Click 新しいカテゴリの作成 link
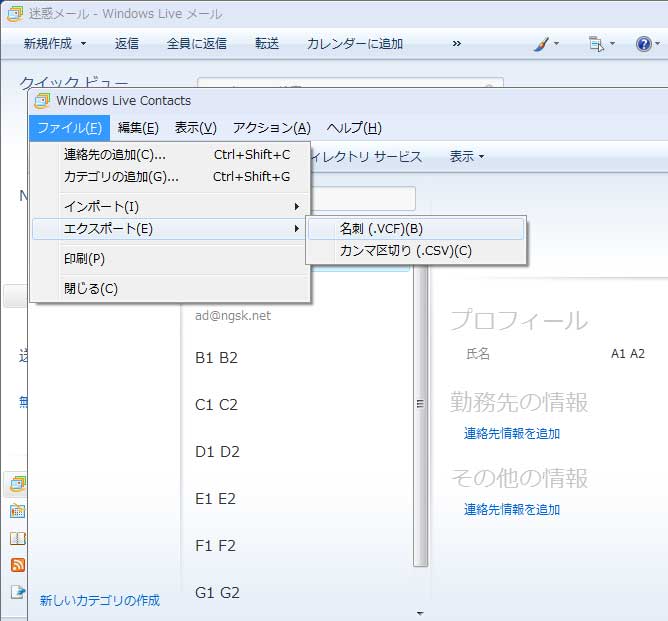 pos(99,600)
